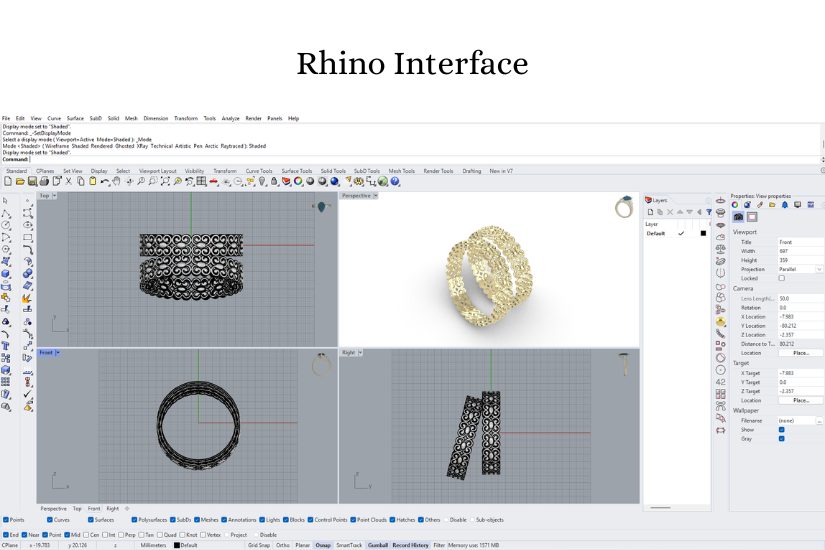Image resolution: width=825 pixels, height=550 pixels.
Task: Open the Right viewport title dropdown arrow
Action: [x=360, y=352]
